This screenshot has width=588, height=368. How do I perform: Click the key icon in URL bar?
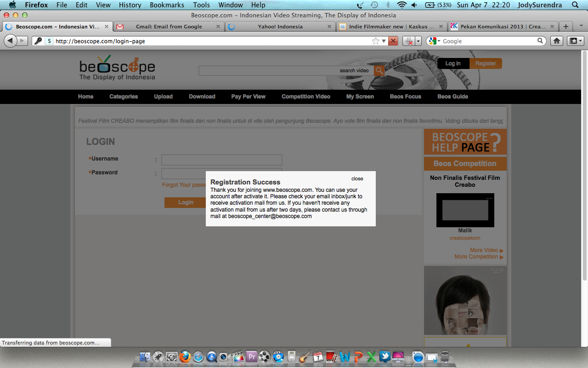[38, 41]
